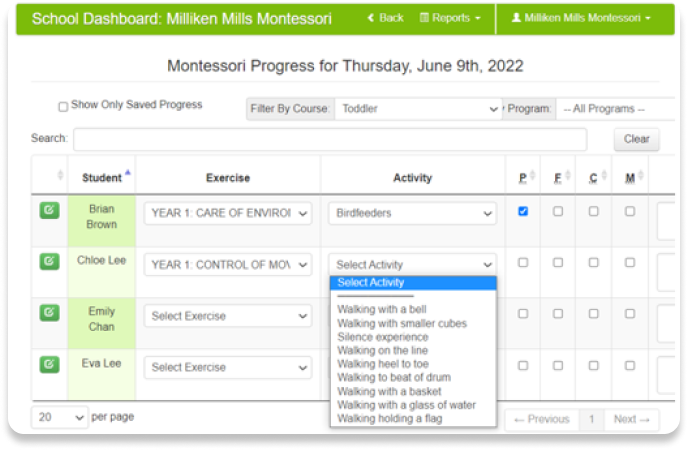Viewport: 688px width, 450px height.
Task: Open the Reports menu
Action: pos(451,18)
